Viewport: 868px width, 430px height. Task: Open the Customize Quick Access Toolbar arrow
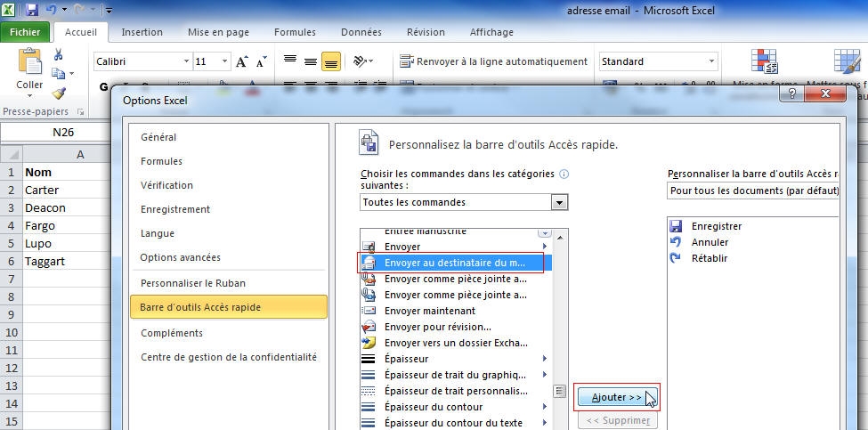pyautogui.click(x=109, y=10)
